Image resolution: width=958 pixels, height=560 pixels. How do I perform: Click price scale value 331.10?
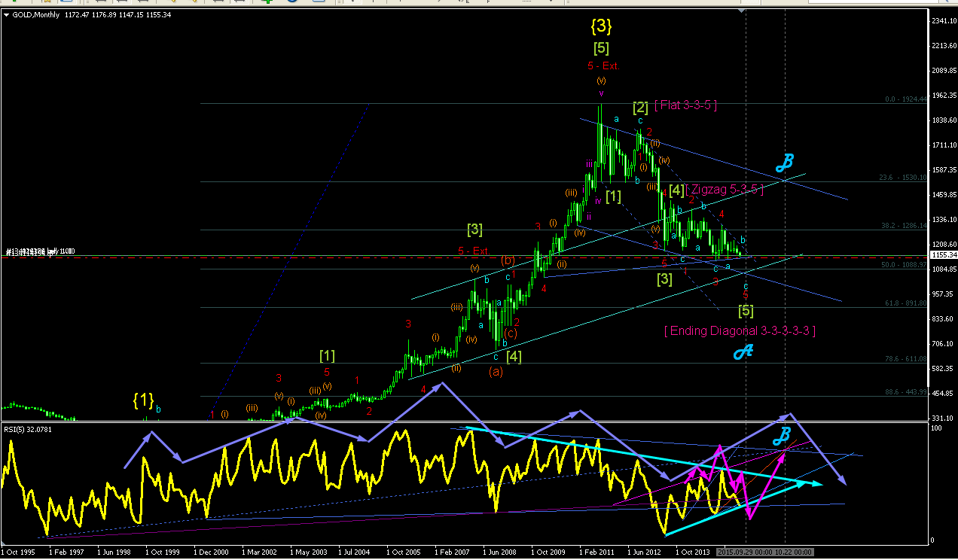(941, 418)
